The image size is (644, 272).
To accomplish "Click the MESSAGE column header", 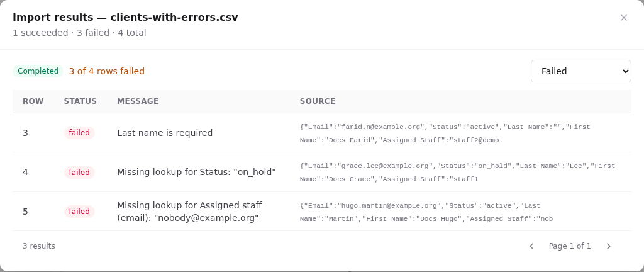I will (x=138, y=101).
